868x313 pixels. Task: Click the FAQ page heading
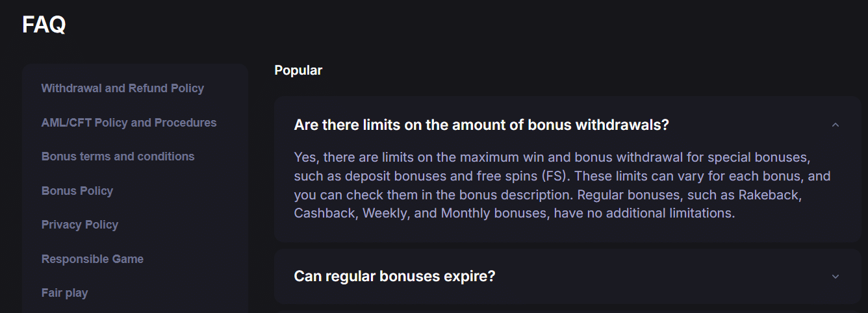point(44,25)
